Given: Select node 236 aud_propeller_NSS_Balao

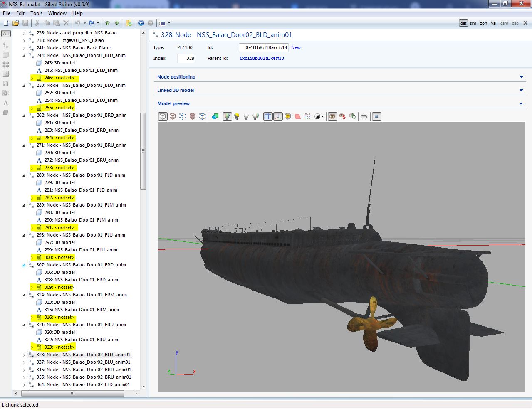Looking at the screenshot, I should [77, 33].
